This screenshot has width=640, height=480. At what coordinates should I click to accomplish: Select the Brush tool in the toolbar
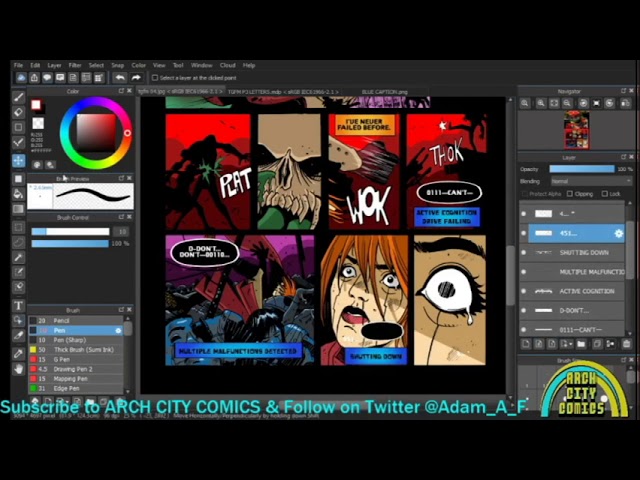(x=19, y=97)
